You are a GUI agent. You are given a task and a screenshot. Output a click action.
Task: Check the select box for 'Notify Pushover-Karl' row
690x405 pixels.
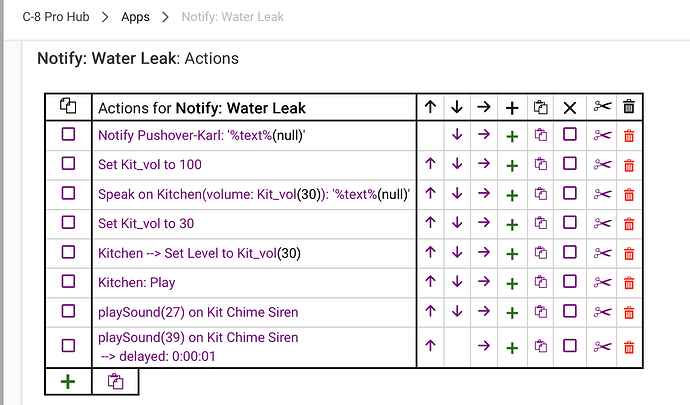[68, 134]
